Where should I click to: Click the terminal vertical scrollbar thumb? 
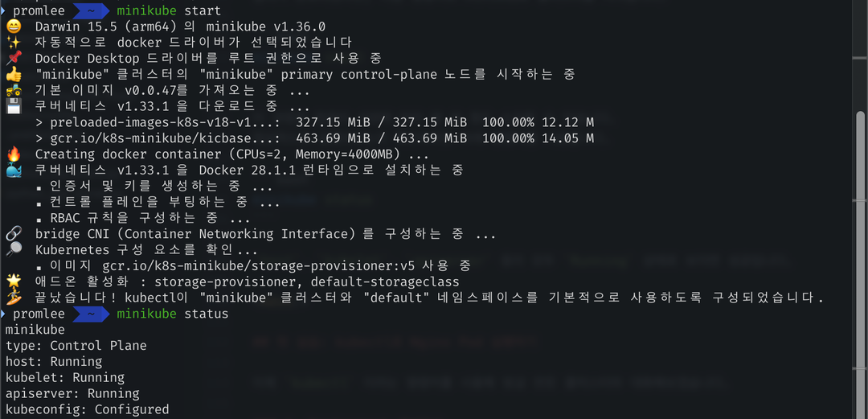click(x=861, y=265)
